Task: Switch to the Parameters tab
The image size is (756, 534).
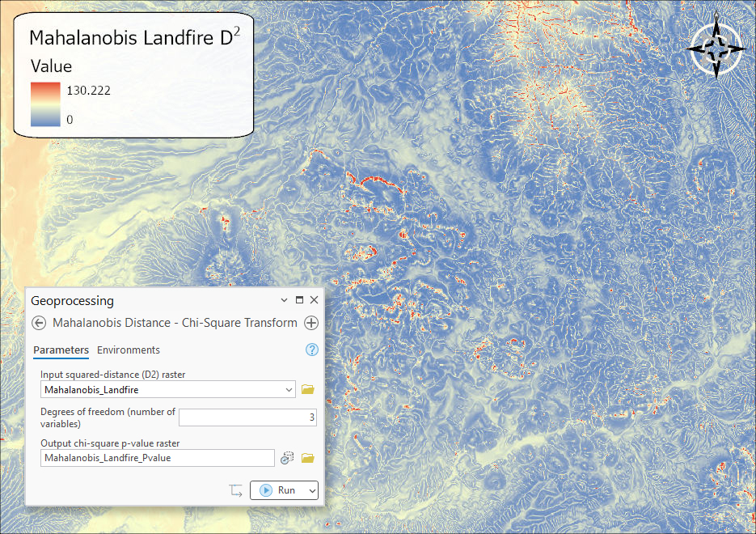Action: coord(61,350)
